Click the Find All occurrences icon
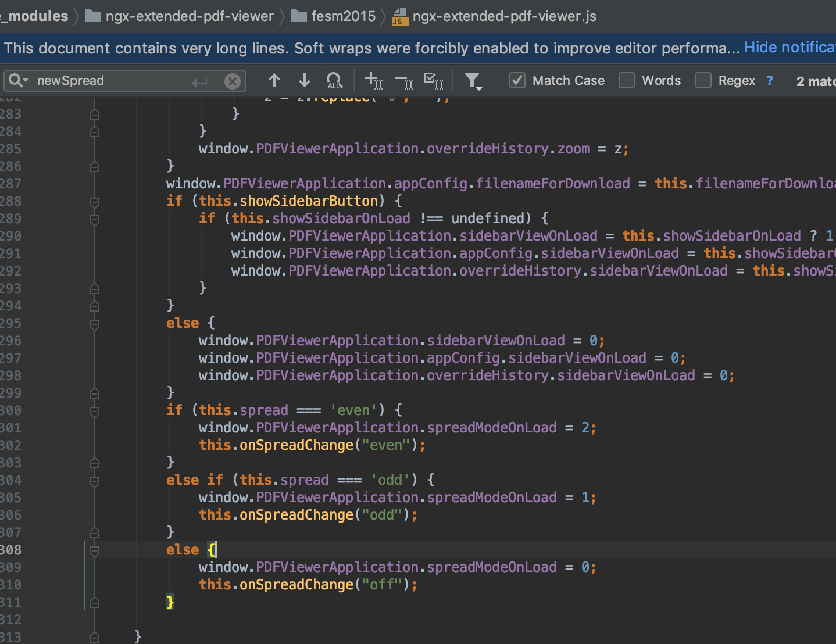836x644 pixels. coord(335,80)
